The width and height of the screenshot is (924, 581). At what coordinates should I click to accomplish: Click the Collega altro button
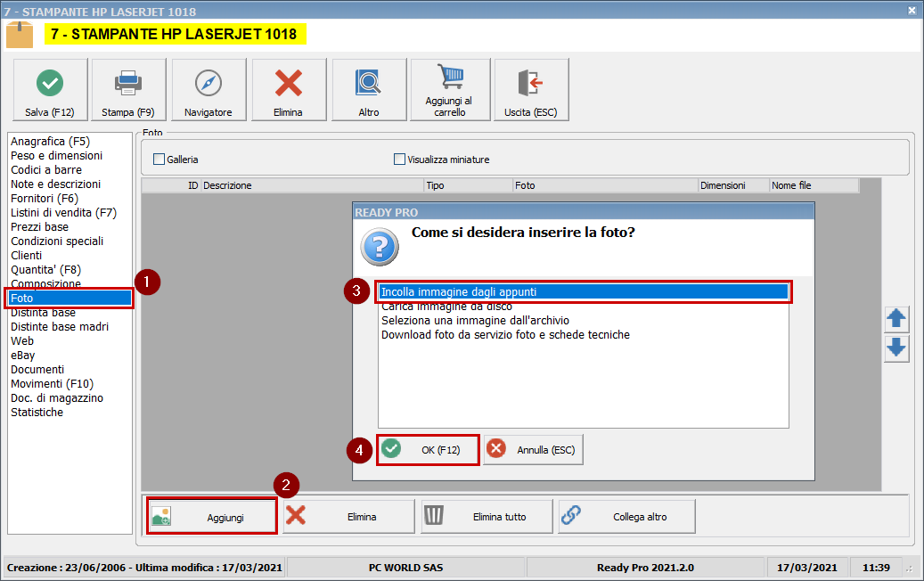point(626,517)
